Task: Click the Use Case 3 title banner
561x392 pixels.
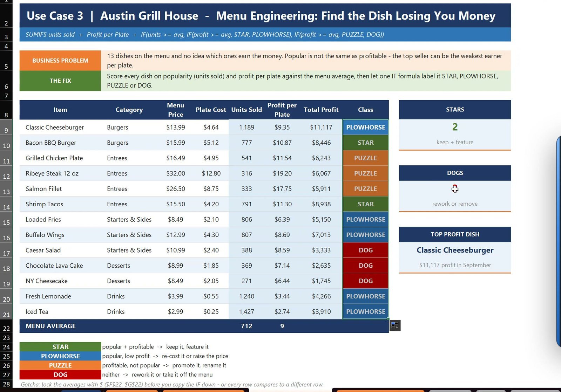Action: point(265,16)
